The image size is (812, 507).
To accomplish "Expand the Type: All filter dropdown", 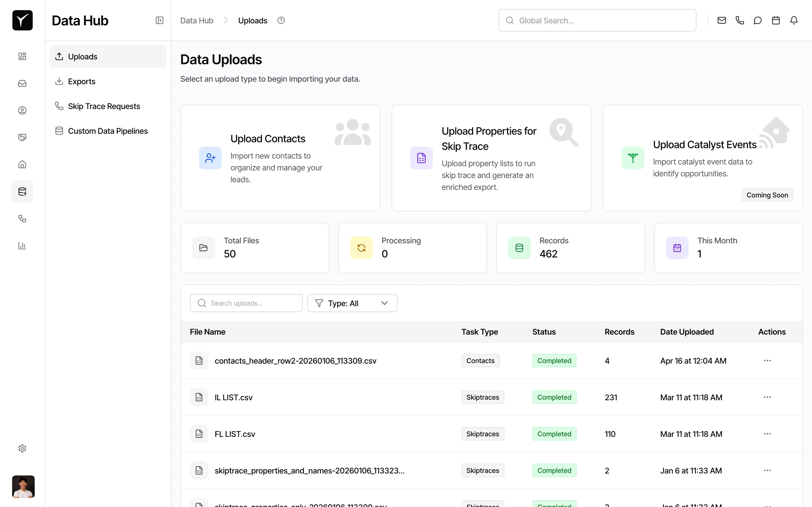I will [x=352, y=303].
